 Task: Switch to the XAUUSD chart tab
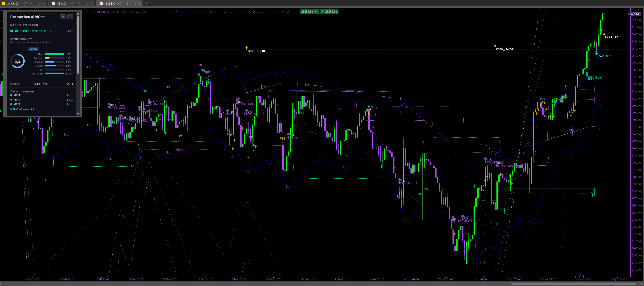coord(13,3)
